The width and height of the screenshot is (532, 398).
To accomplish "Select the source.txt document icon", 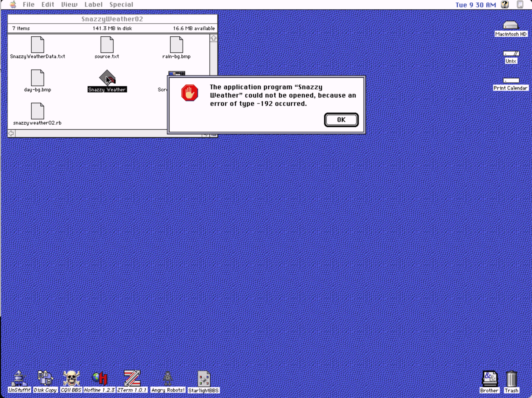I will 107,45.
